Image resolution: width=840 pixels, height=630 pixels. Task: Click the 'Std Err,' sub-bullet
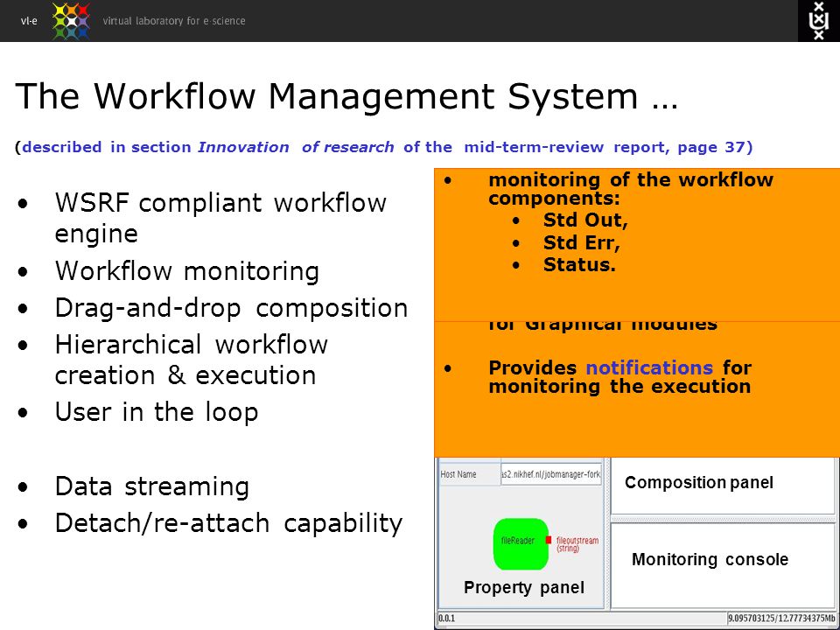pyautogui.click(x=581, y=242)
